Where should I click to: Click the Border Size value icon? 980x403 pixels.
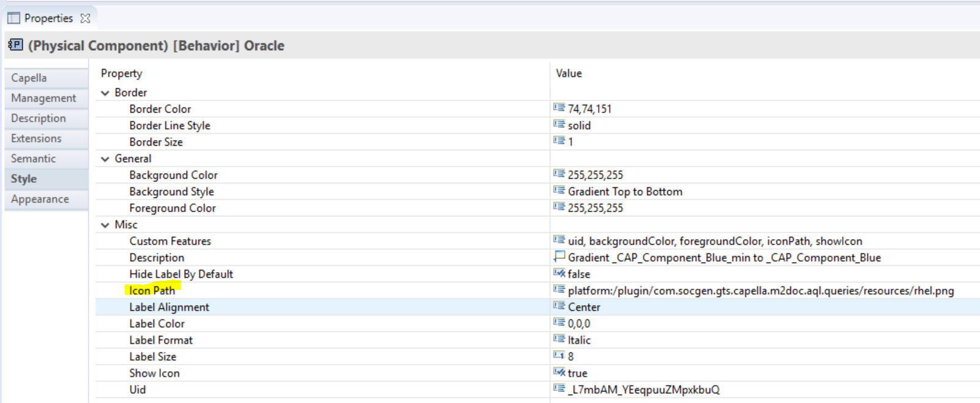click(559, 141)
